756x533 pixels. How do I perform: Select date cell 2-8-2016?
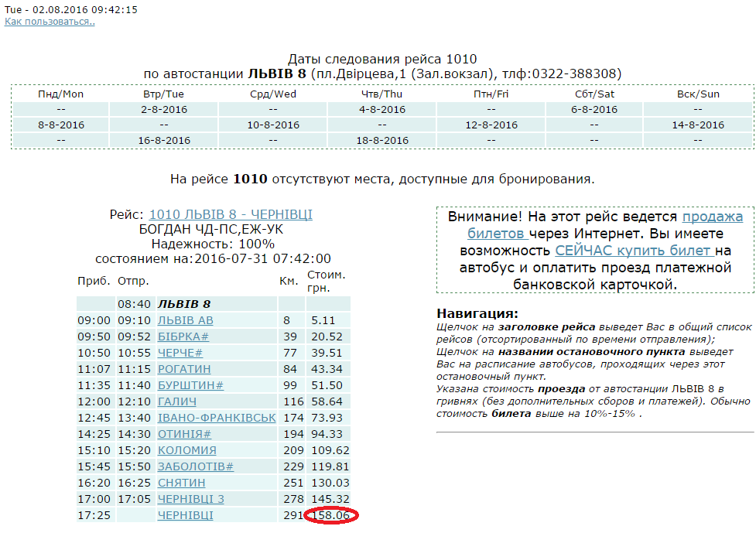164,110
